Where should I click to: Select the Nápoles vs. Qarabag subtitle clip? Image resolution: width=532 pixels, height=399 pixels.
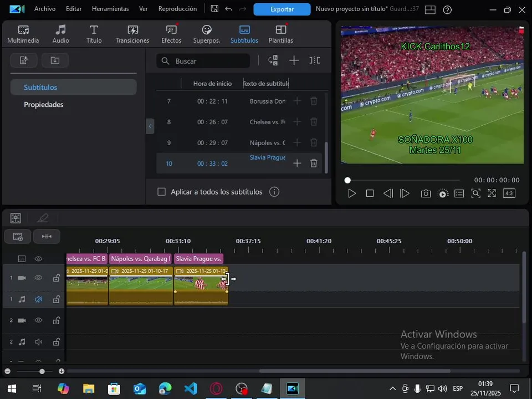[141, 259]
